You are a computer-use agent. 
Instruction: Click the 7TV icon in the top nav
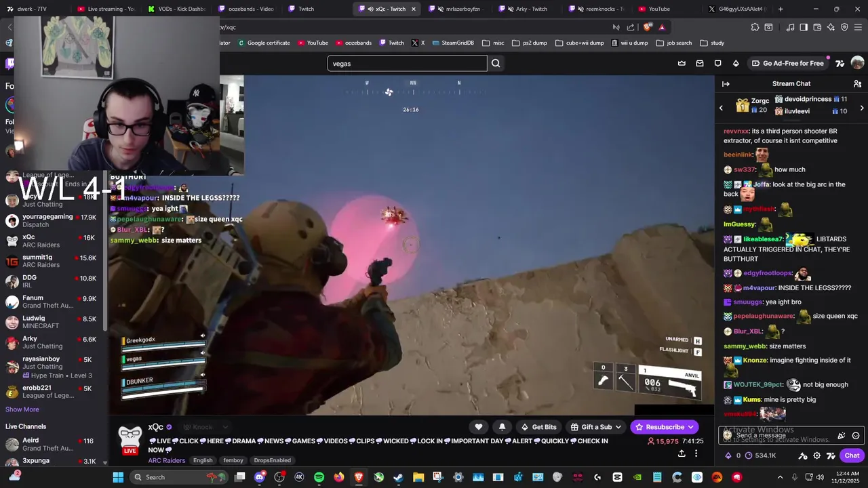[x=840, y=63]
